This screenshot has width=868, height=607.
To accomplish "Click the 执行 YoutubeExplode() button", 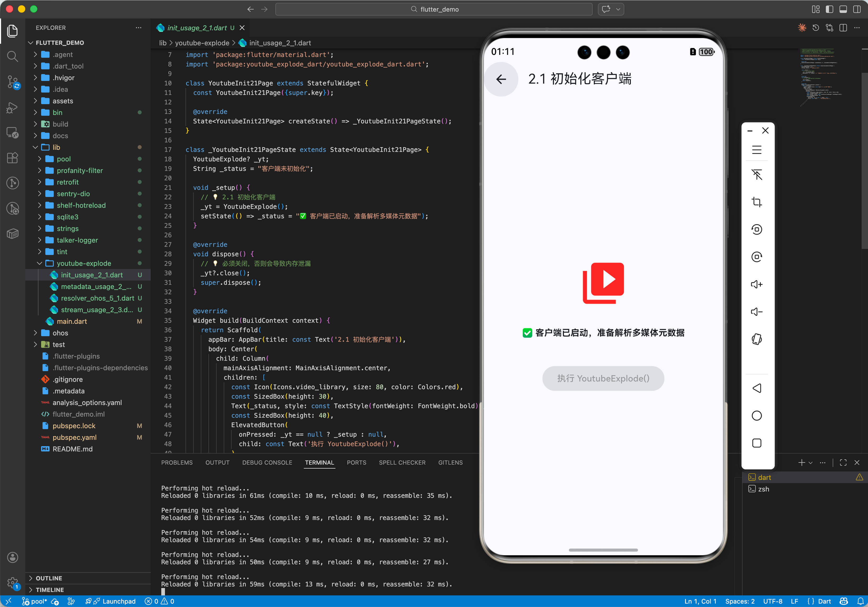I will point(603,379).
